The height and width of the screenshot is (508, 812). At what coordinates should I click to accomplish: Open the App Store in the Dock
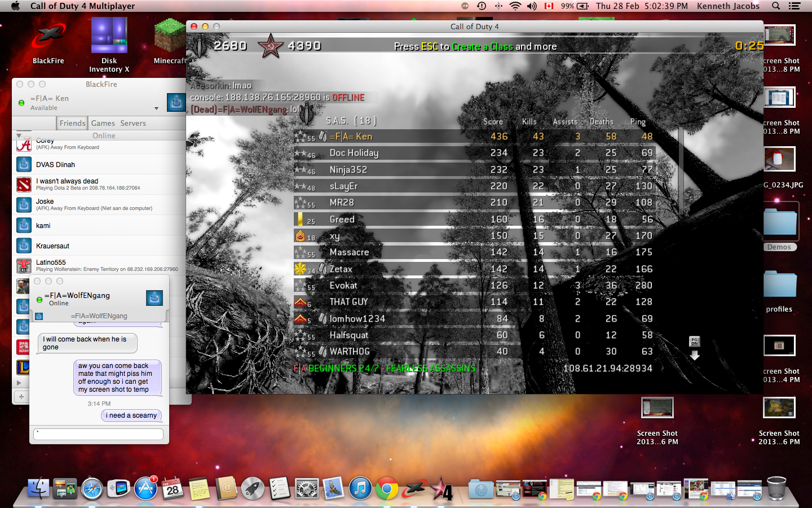coord(145,489)
